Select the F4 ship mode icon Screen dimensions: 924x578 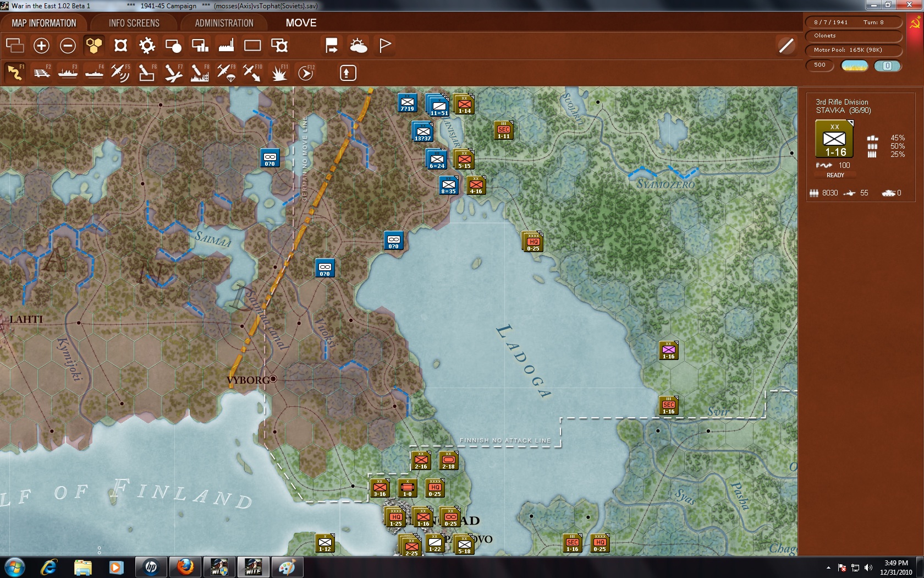pyautogui.click(x=95, y=73)
